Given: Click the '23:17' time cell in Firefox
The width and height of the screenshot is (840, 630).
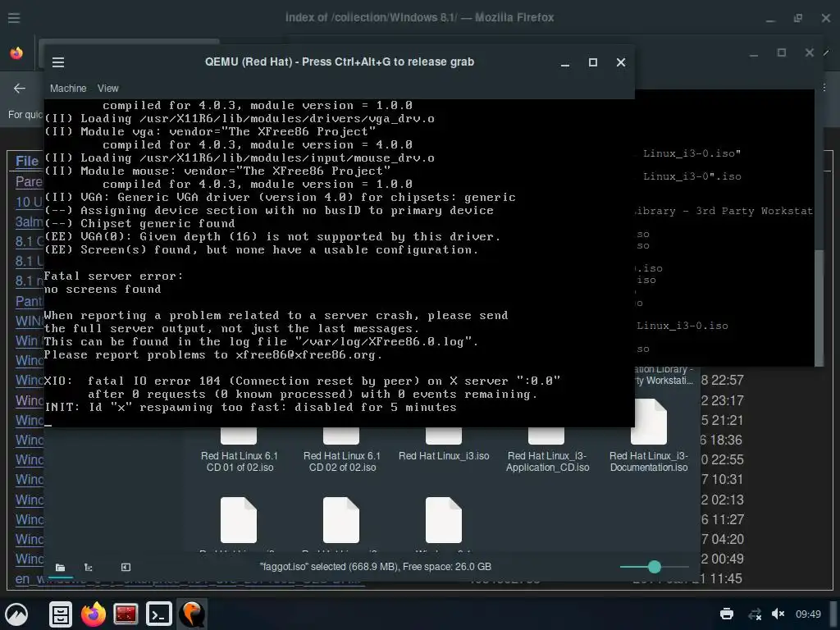Looking at the screenshot, I should (727, 400).
